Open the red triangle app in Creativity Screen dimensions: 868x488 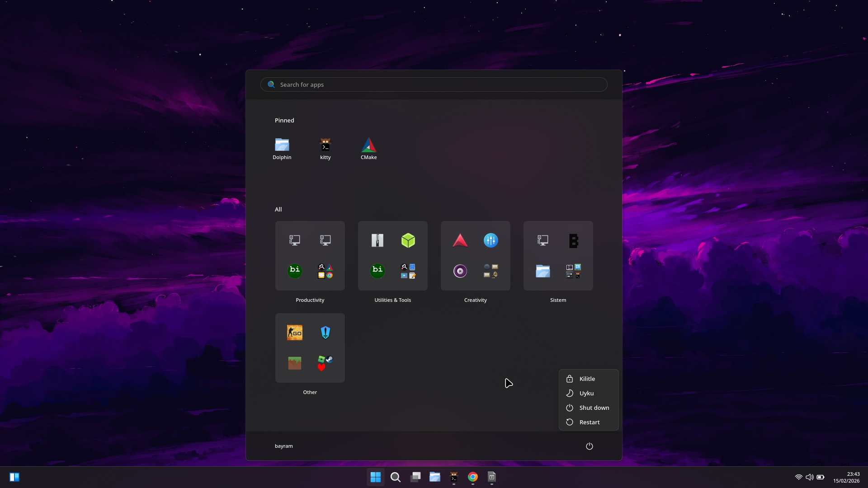(x=460, y=240)
